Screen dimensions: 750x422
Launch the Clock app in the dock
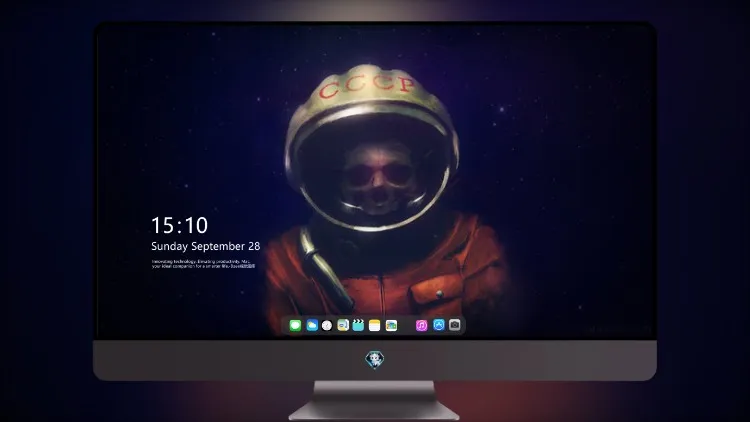(327, 325)
